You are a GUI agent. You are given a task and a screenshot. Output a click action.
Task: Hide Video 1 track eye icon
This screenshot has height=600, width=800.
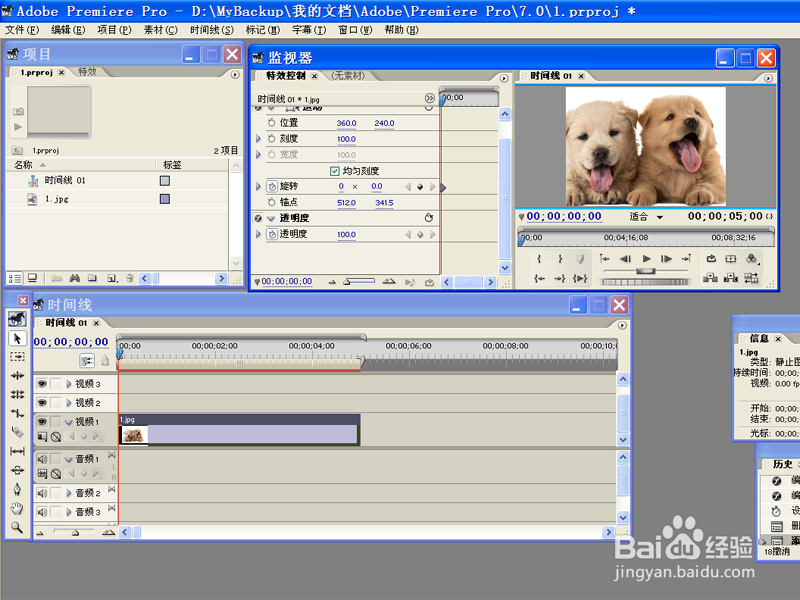pyautogui.click(x=42, y=421)
